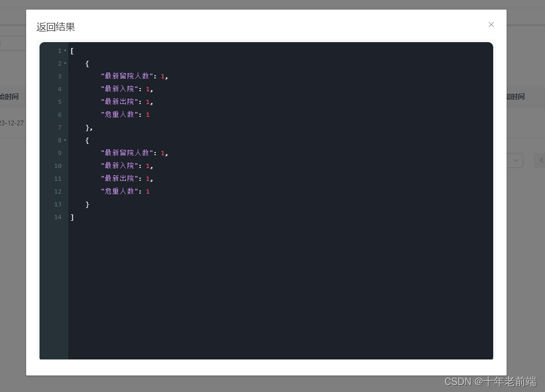The image size is (545, 392).
Task: Click the closing bracket on line 14
Action: tap(72, 218)
